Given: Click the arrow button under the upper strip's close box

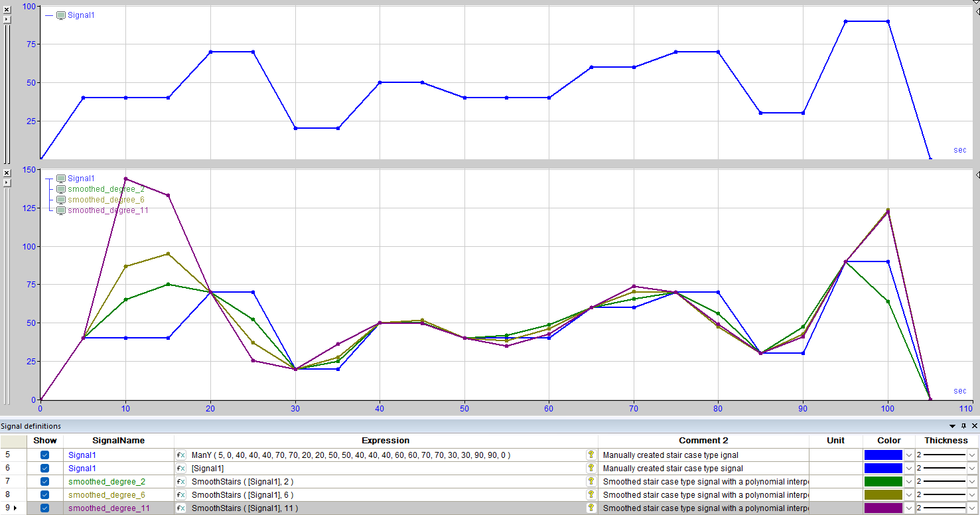Looking at the screenshot, I should (7, 19).
